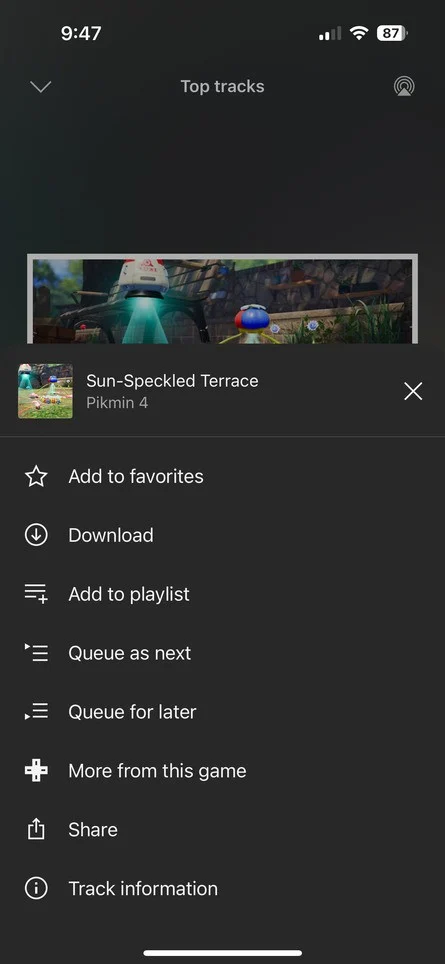Screen dimensions: 445x964
Task: Tap the D-pad game icon
Action: (x=36, y=770)
